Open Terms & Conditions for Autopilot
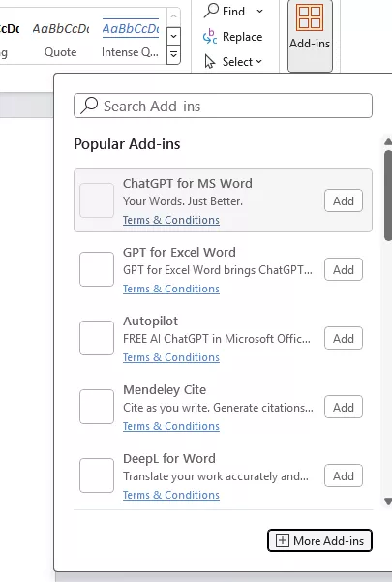 (171, 357)
